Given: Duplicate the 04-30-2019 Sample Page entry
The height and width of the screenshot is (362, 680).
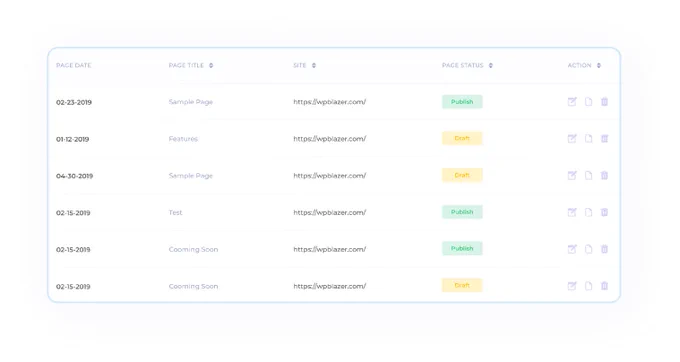Looking at the screenshot, I should (588, 175).
